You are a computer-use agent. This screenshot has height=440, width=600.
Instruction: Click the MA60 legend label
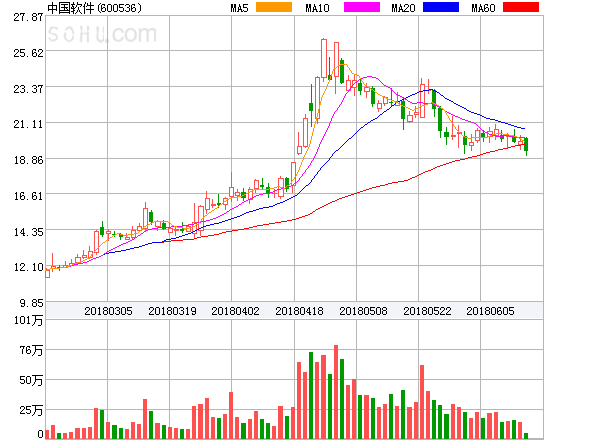coord(483,8)
